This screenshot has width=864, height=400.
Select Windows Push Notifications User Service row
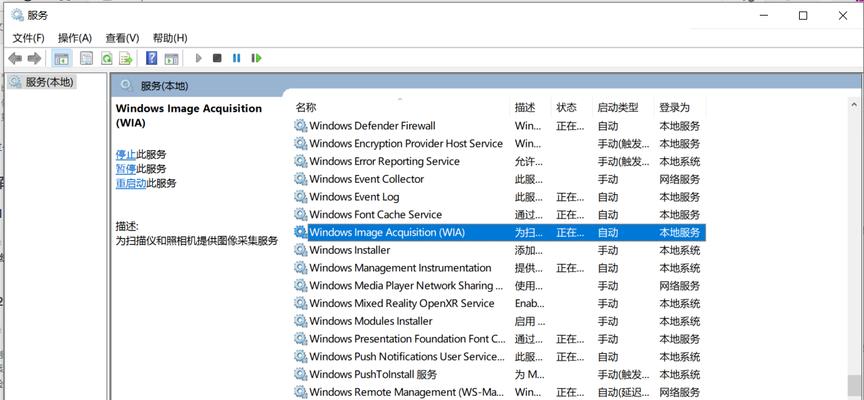[499, 356]
